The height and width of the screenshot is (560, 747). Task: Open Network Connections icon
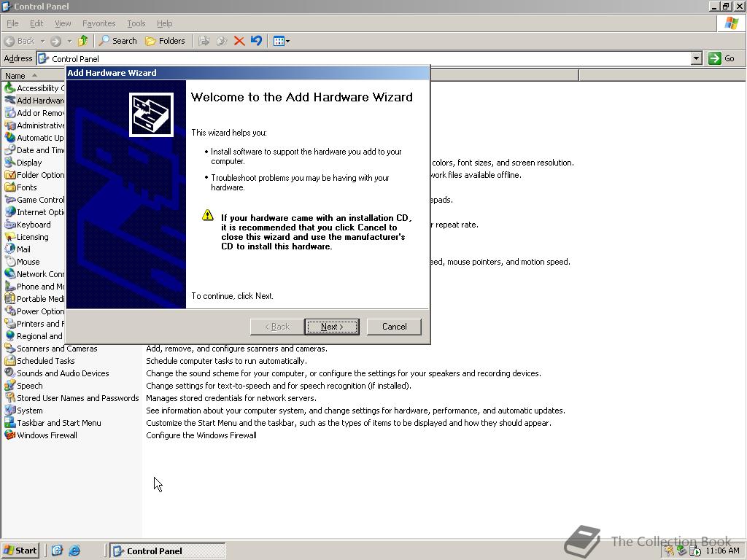coord(10,274)
